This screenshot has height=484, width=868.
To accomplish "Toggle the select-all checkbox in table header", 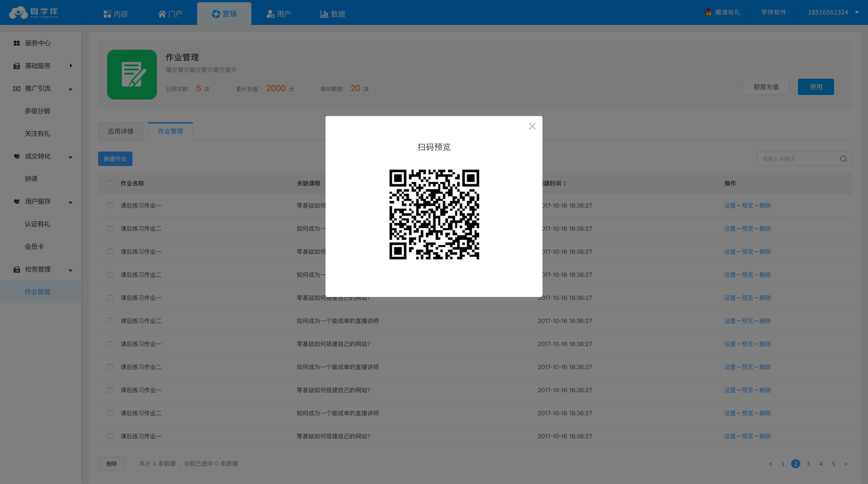I will 110,183.
